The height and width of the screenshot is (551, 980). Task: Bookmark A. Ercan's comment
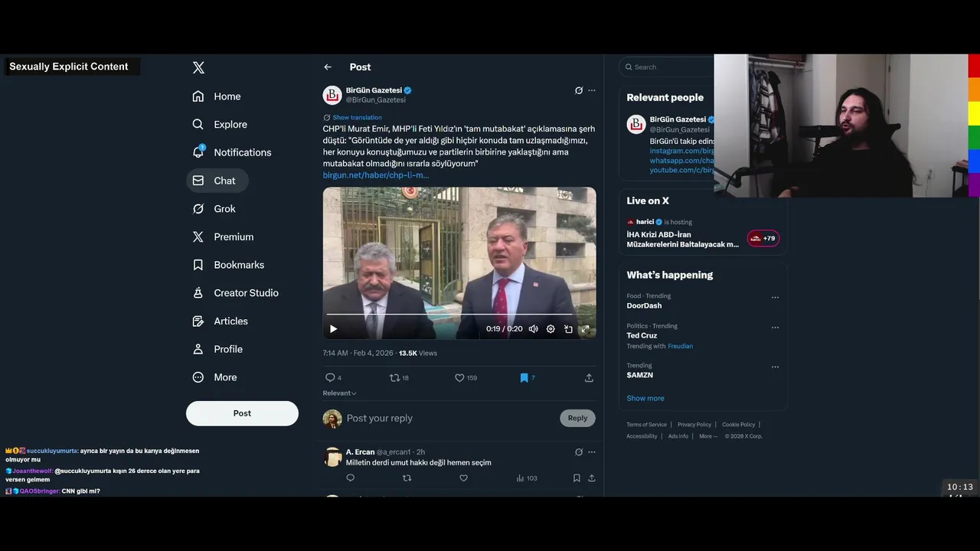(x=577, y=478)
